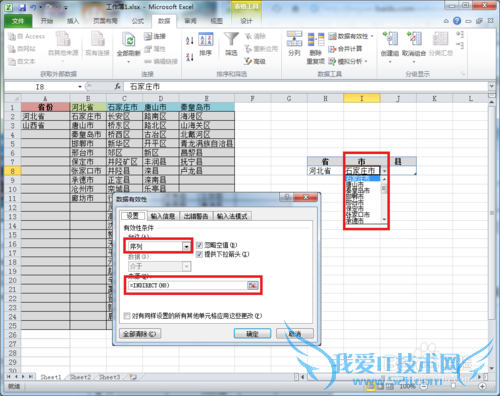Open Data Validation ribbon dropdown arrow

pos(372,36)
